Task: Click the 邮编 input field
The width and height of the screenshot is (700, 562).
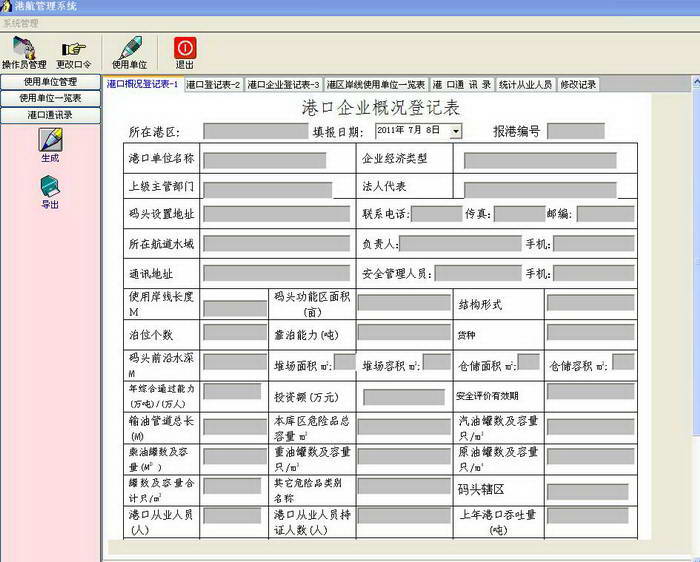Action: [605, 214]
